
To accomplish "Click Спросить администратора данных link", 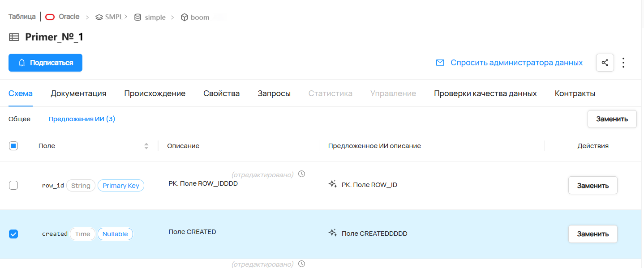I will tap(516, 63).
